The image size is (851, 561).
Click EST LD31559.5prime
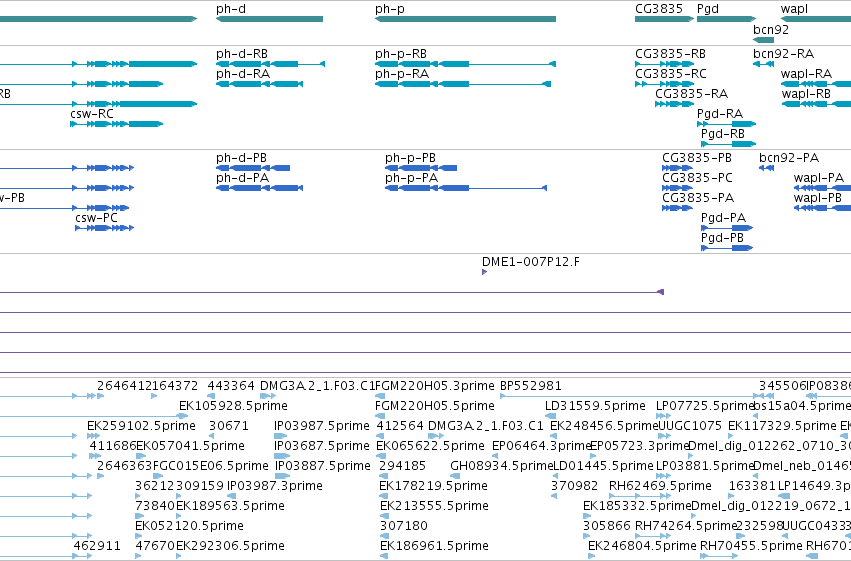click(x=595, y=406)
